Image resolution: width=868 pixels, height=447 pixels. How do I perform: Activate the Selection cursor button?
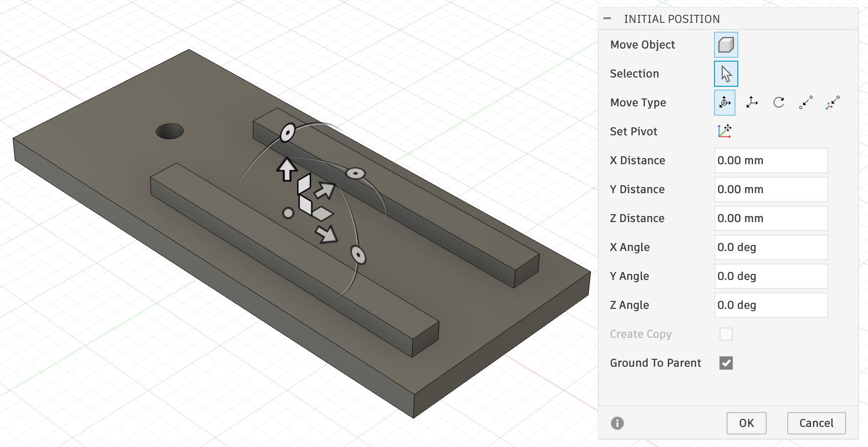coord(726,74)
